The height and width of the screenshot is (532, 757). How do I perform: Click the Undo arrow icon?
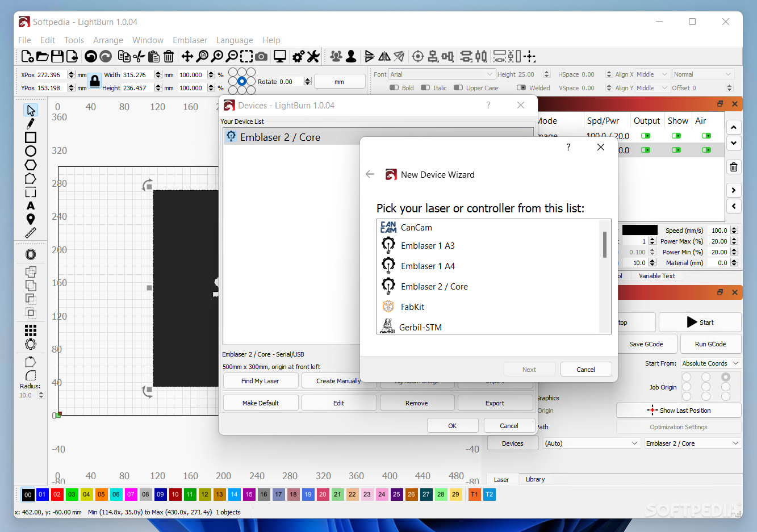point(90,56)
